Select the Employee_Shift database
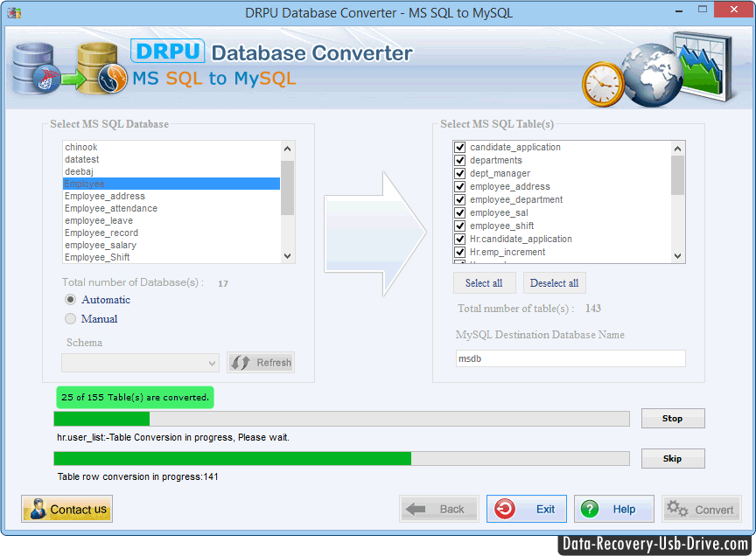 [171, 257]
